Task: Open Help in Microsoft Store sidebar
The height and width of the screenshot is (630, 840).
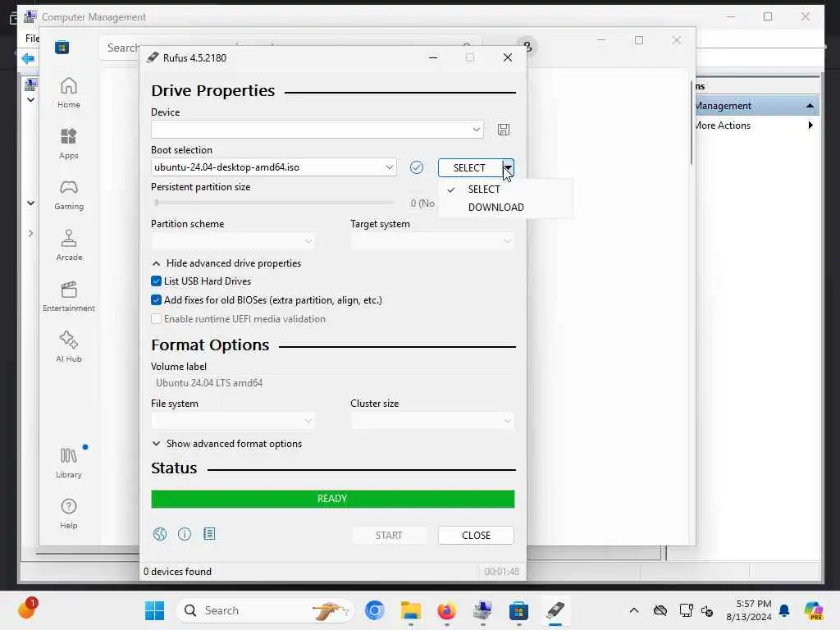Action: tap(69, 514)
